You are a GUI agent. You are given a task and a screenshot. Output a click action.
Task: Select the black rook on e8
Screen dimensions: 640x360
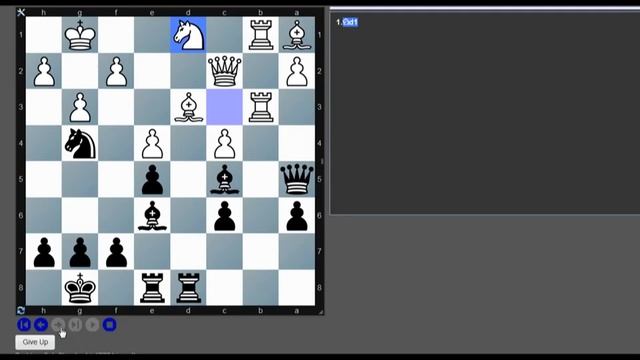[152, 288]
